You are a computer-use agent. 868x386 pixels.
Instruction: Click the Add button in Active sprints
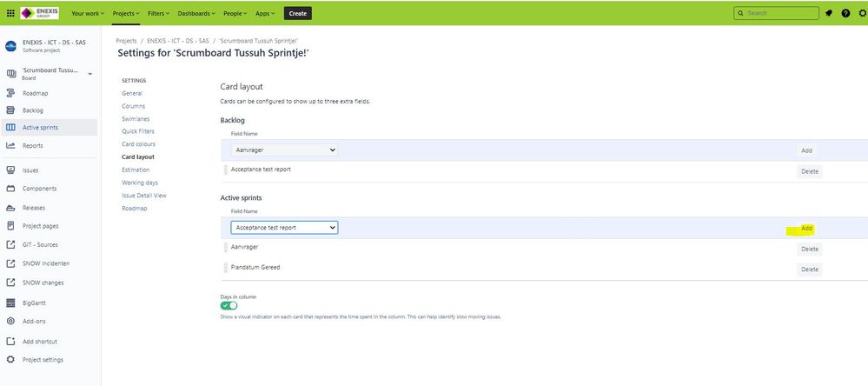(806, 228)
